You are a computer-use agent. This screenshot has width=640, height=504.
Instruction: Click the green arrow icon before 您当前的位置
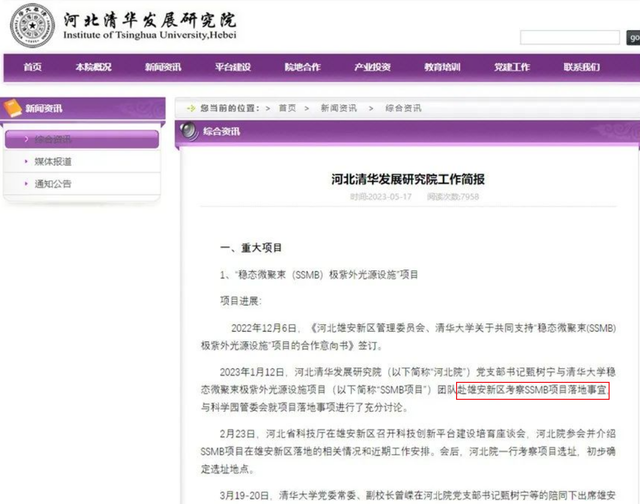point(191,108)
